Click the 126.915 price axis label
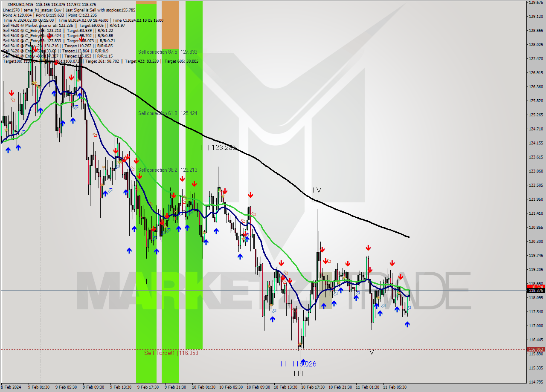 click(x=536, y=72)
